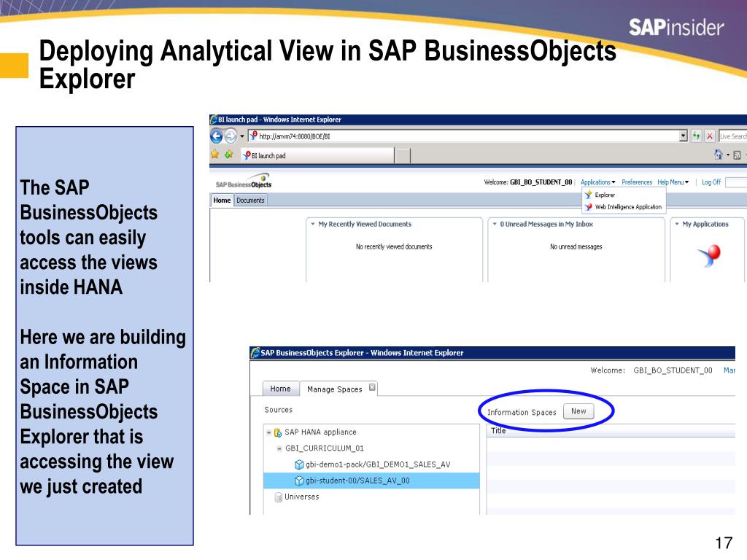Click the New button for Information Spaces
747x560 pixels.
[x=578, y=411]
